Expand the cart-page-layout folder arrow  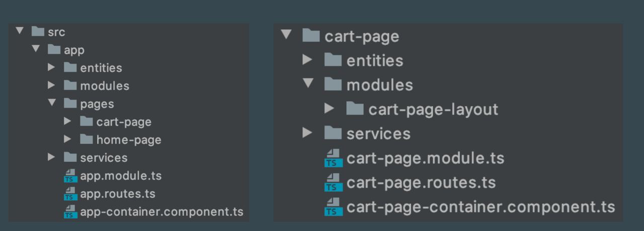(x=330, y=108)
